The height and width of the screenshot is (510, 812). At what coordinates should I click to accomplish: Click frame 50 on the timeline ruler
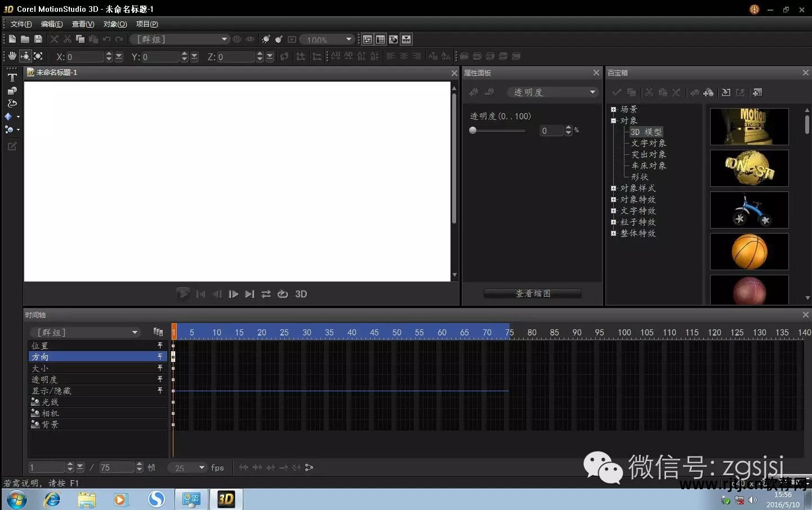[397, 332]
